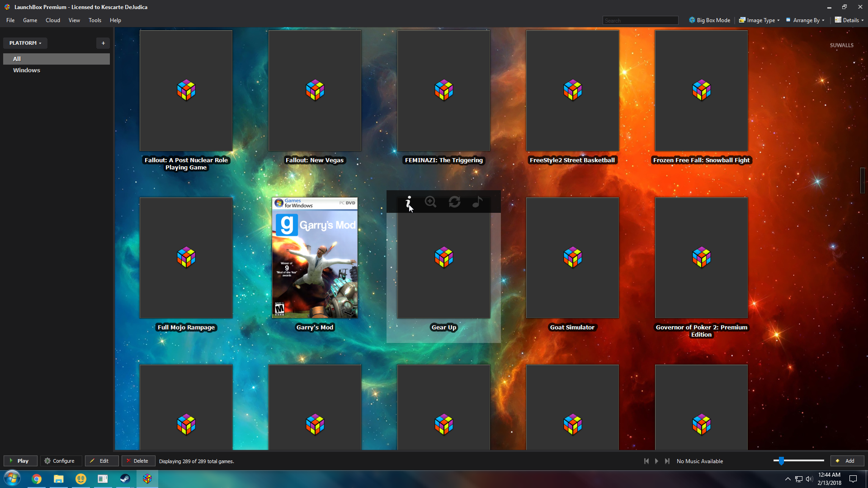Select the Governor of Poker 2 tile
Screen dimensions: 868x488
tap(701, 258)
